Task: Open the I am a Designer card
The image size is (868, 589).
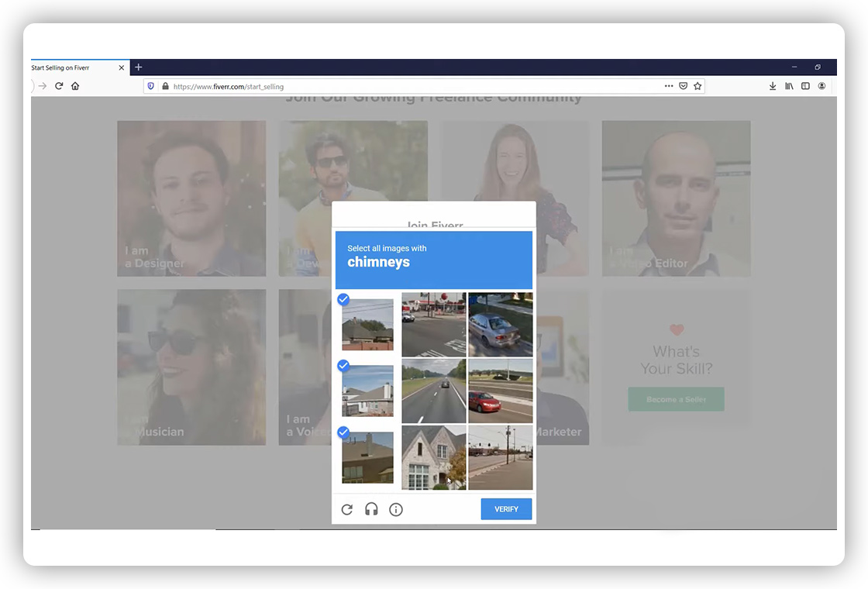Action: (x=191, y=198)
